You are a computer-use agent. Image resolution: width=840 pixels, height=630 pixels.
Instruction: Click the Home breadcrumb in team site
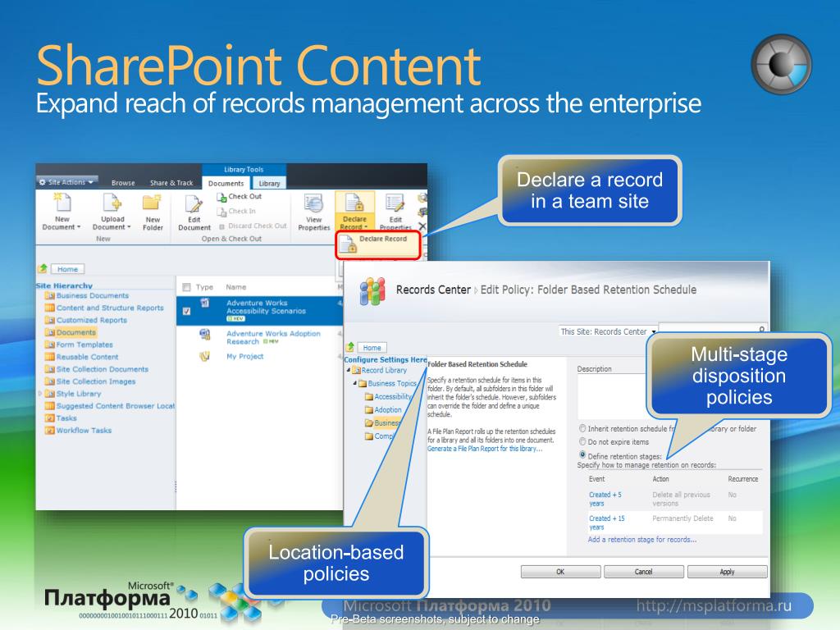(67, 269)
